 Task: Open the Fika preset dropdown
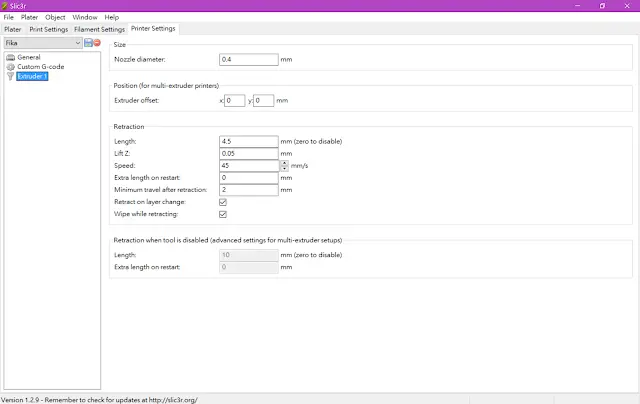point(43,43)
